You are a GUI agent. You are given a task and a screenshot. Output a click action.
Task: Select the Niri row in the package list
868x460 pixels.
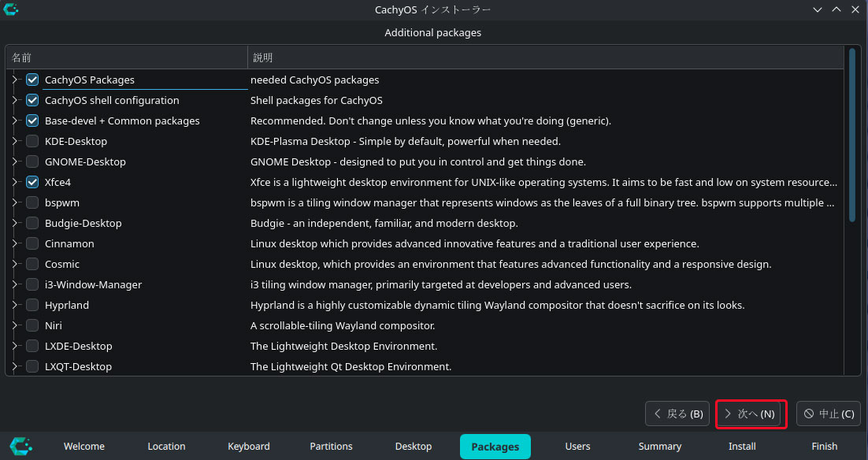pyautogui.click(x=425, y=325)
